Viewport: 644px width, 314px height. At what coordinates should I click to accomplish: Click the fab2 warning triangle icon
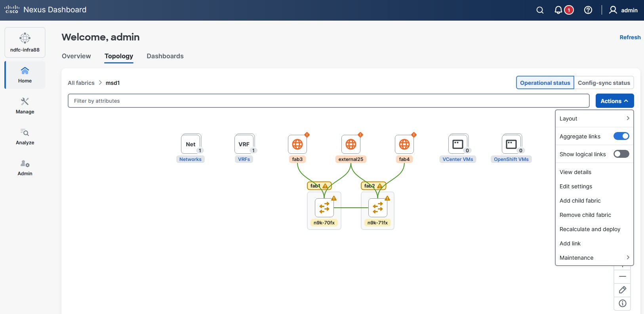(x=379, y=186)
